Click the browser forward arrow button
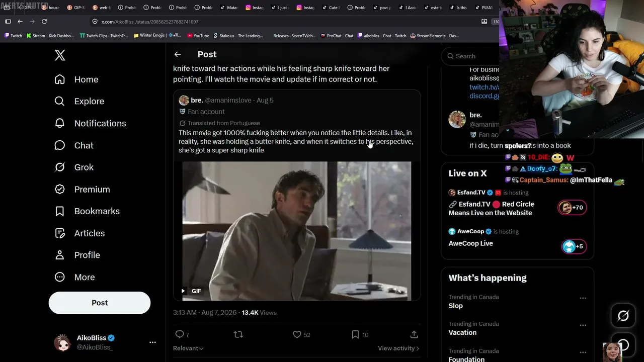This screenshot has width=644, height=362. (x=32, y=22)
